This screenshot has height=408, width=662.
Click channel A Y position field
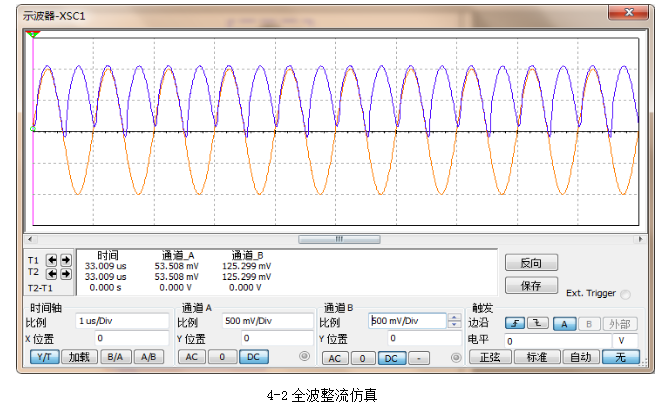point(277,338)
